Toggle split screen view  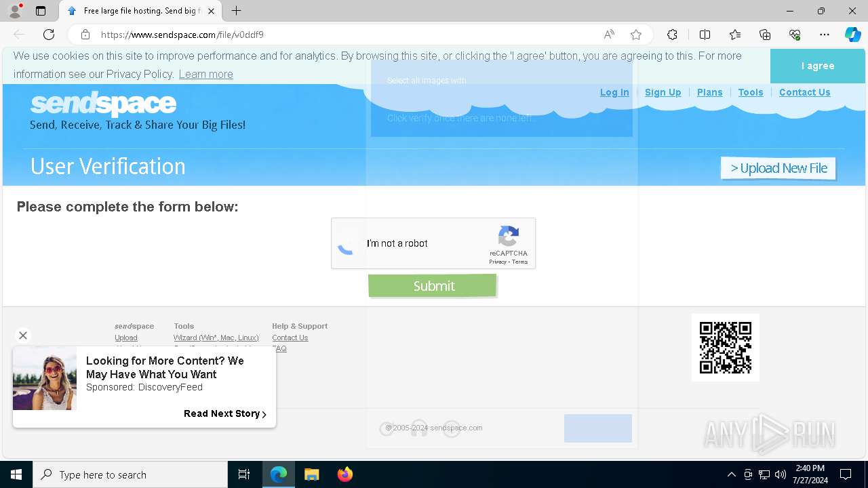point(705,35)
